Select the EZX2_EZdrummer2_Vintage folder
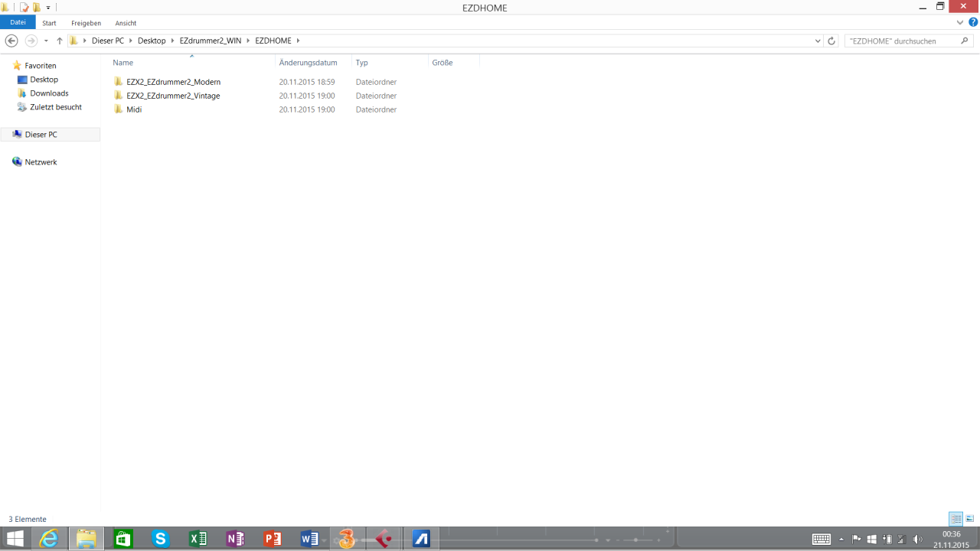980x551 pixels. pyautogui.click(x=173, y=96)
